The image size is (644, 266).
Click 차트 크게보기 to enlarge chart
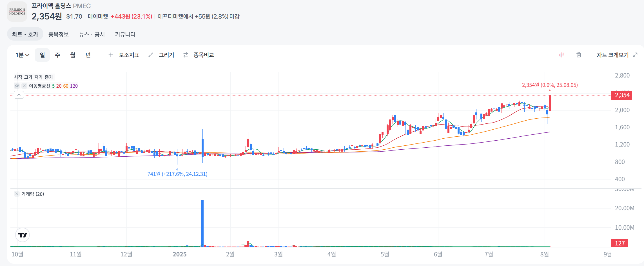(613, 55)
